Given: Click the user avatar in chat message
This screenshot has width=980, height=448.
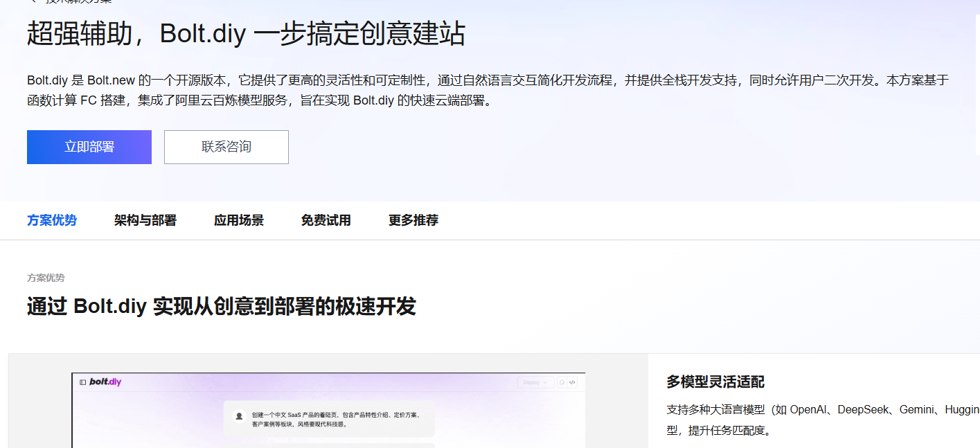Looking at the screenshot, I should (239, 416).
